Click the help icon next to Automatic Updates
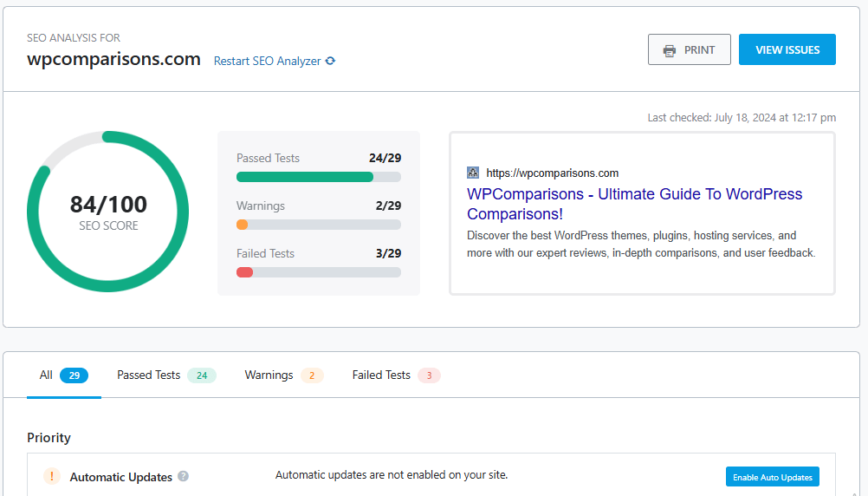This screenshot has height=496, width=868. tap(183, 476)
